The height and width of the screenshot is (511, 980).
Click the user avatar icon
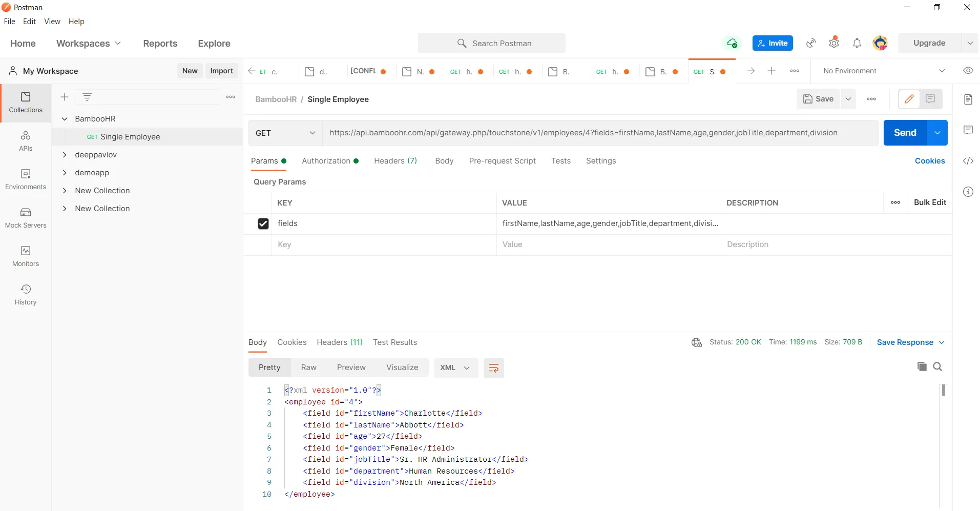pos(880,43)
